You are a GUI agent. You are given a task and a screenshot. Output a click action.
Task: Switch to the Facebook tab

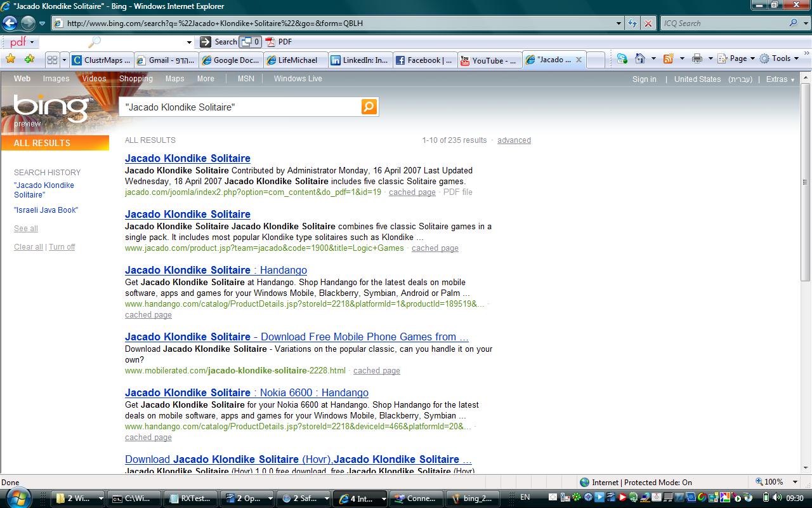click(424, 60)
